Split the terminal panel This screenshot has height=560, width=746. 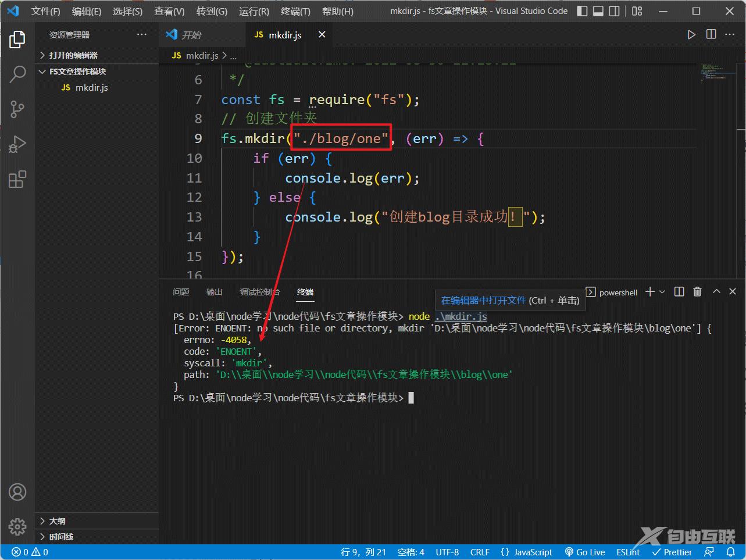pyautogui.click(x=679, y=292)
